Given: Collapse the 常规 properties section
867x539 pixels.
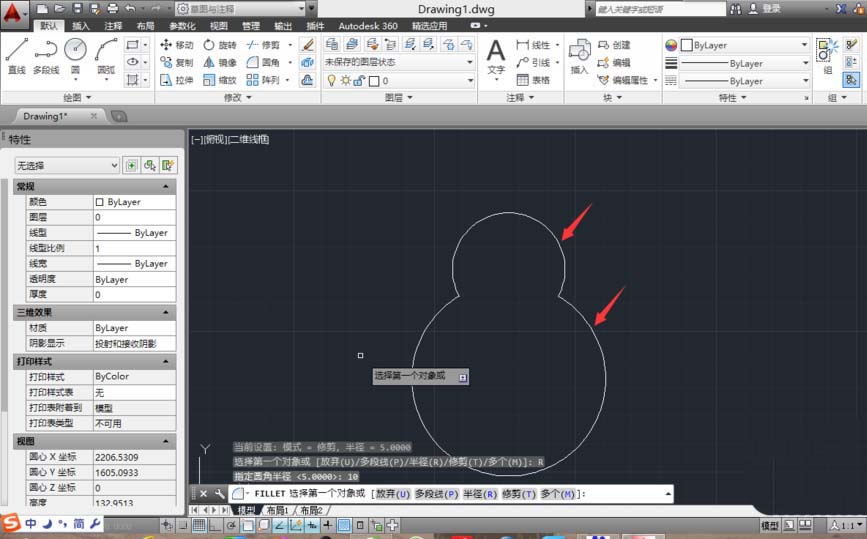Looking at the screenshot, I should point(165,187).
